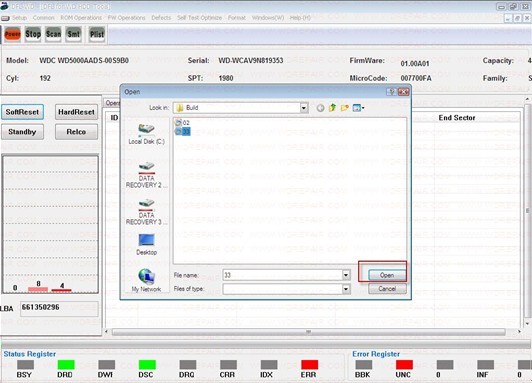Click the gray CRR status indicator
Viewport: 532px width, 383px height.
[228, 365]
